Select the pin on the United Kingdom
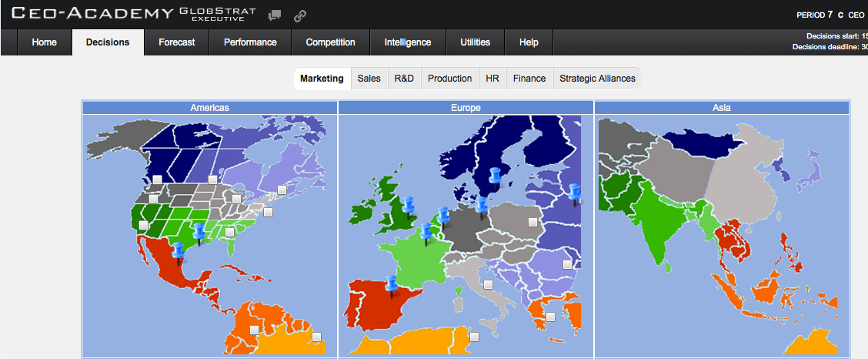 coord(408,206)
